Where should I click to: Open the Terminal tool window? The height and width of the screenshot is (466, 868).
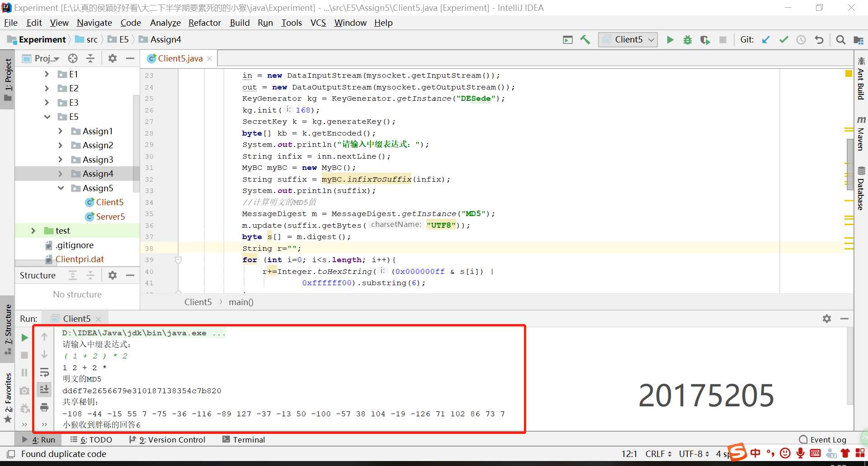244,439
